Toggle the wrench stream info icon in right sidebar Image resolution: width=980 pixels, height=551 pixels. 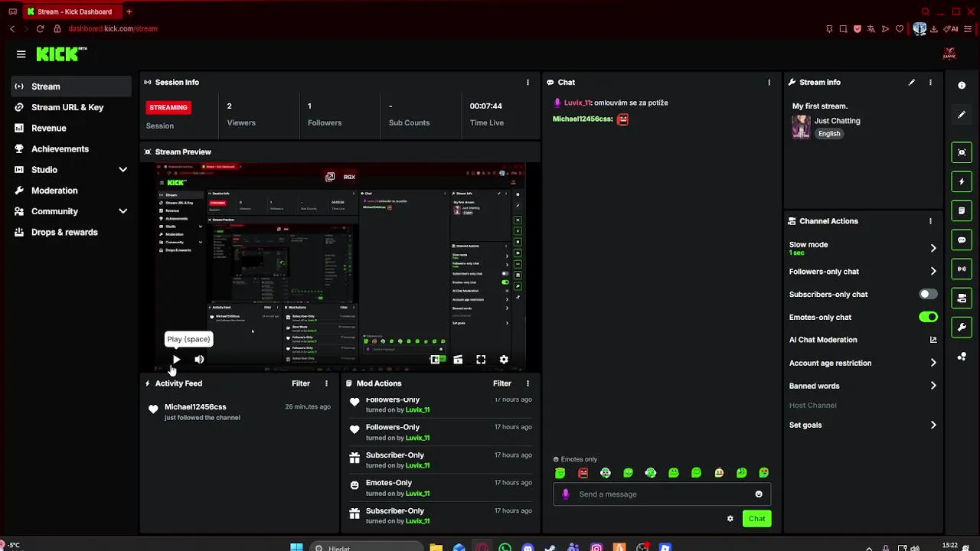pyautogui.click(x=962, y=327)
